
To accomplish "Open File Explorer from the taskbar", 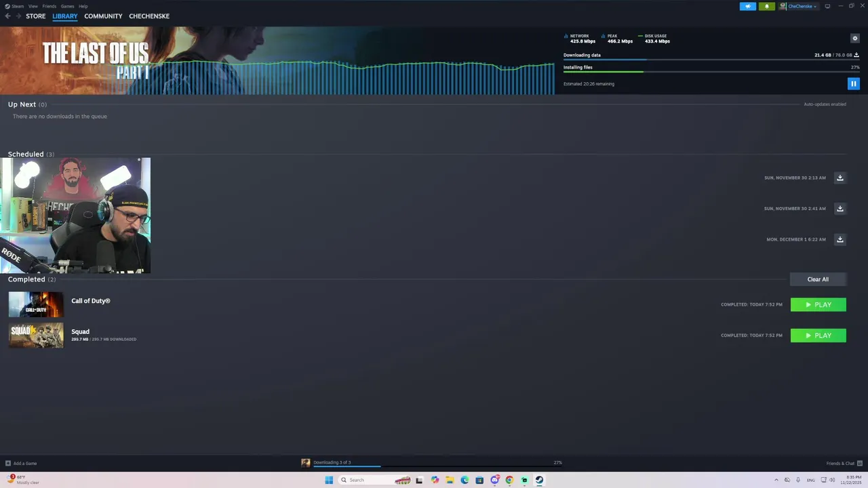I will coord(450,480).
